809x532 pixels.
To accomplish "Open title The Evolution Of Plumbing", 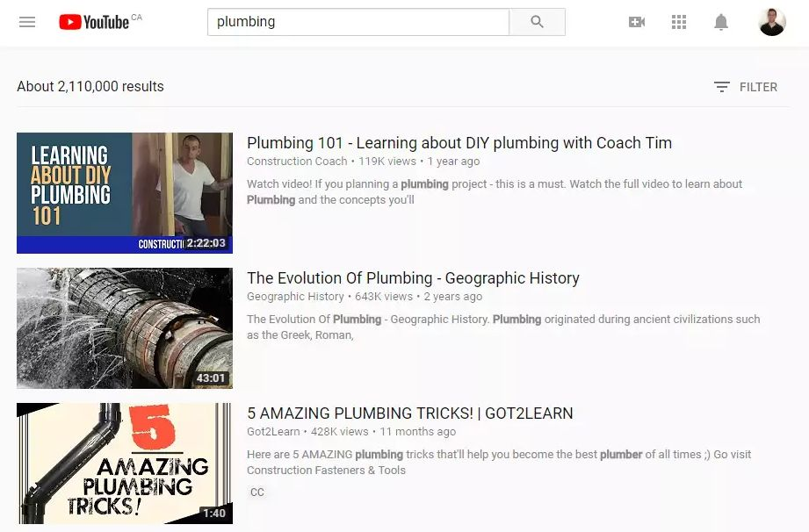I will click(413, 278).
